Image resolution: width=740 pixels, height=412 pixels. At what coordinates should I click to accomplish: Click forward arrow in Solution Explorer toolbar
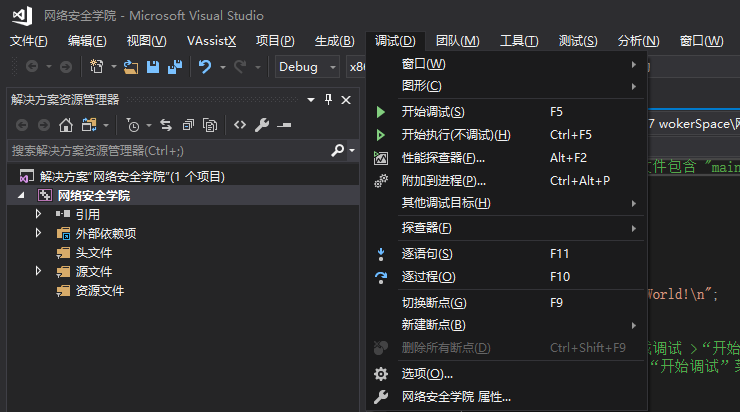[x=44, y=125]
